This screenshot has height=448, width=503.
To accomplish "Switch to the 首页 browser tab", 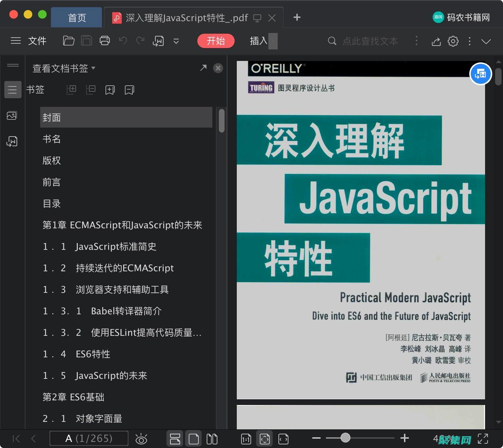I will [76, 17].
